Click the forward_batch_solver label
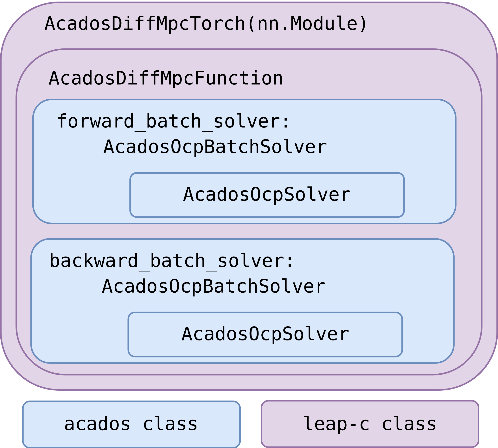 point(173,122)
